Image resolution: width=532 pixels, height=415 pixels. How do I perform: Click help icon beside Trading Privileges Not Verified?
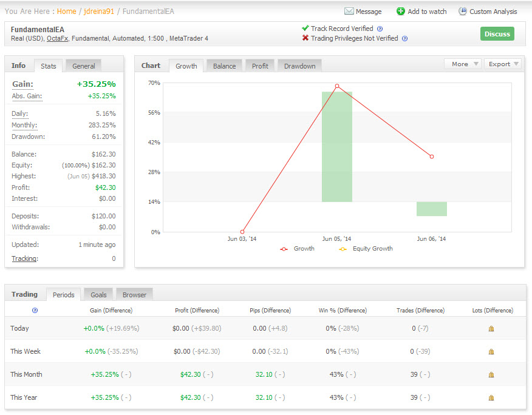pyautogui.click(x=404, y=38)
